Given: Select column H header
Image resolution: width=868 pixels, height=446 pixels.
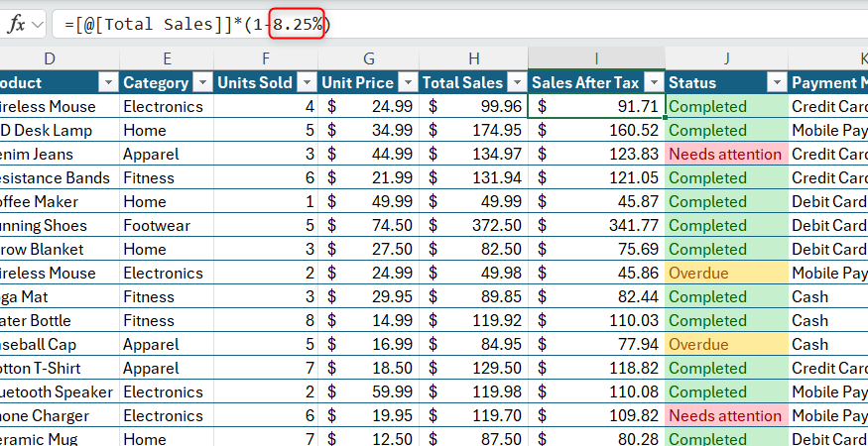Looking at the screenshot, I should click(x=473, y=58).
